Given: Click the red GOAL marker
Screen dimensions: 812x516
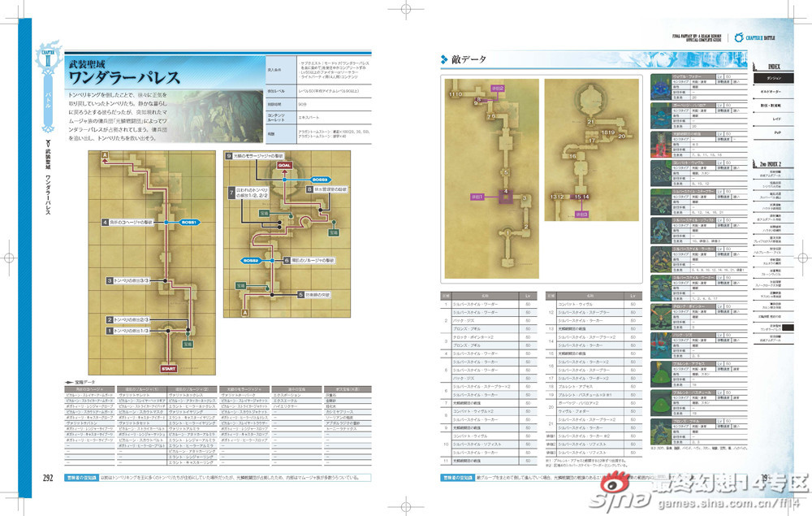Looking at the screenshot, I should (284, 165).
